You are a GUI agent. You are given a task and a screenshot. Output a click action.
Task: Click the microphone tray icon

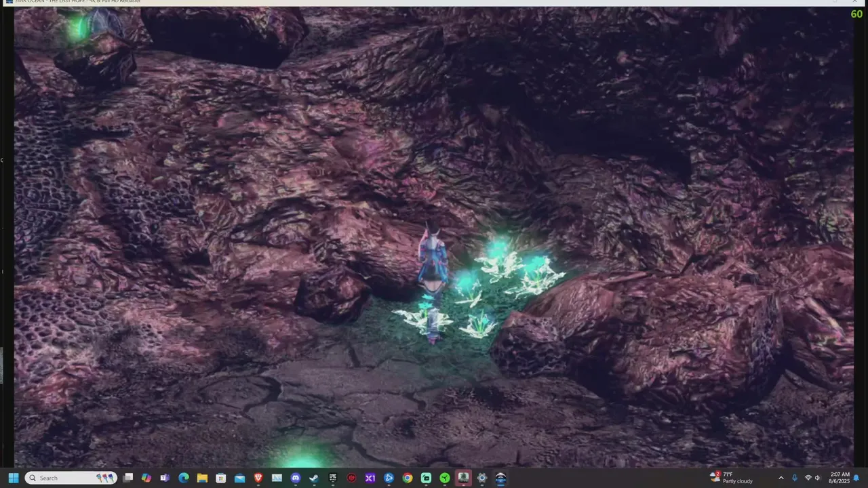(795, 478)
